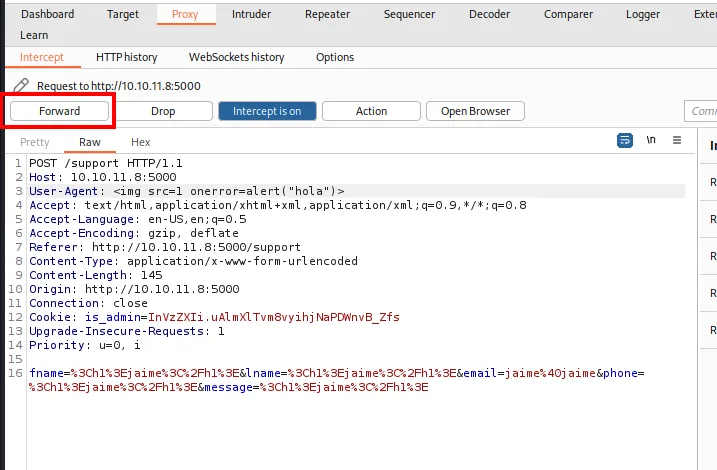Viewport: 717px width, 470px height.
Task: Click the POST /support HTTP/1.1 line
Action: click(x=106, y=163)
